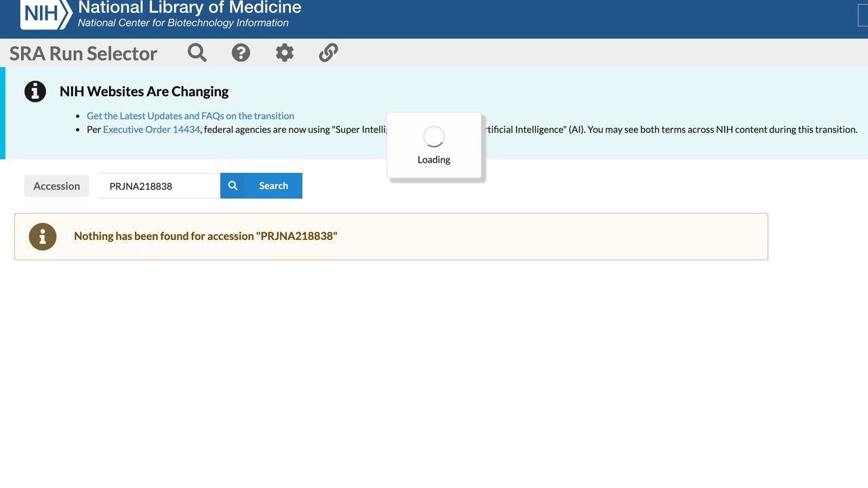Click the info icon in NIH Websites banner
The height and width of the screenshot is (488, 868).
coord(35,91)
